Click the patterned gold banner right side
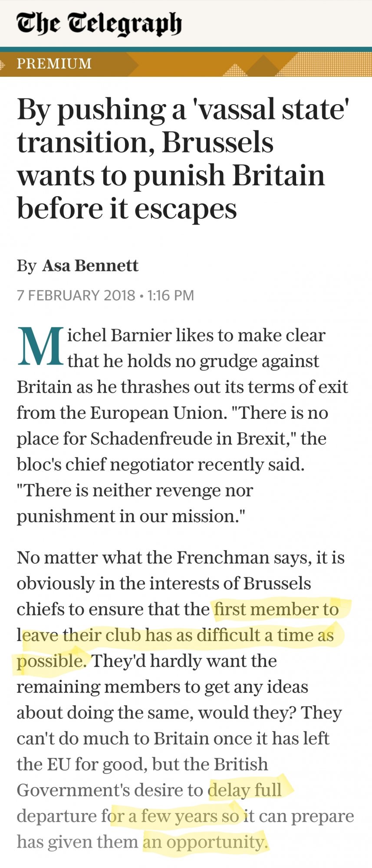The image size is (372, 868). [x=330, y=64]
